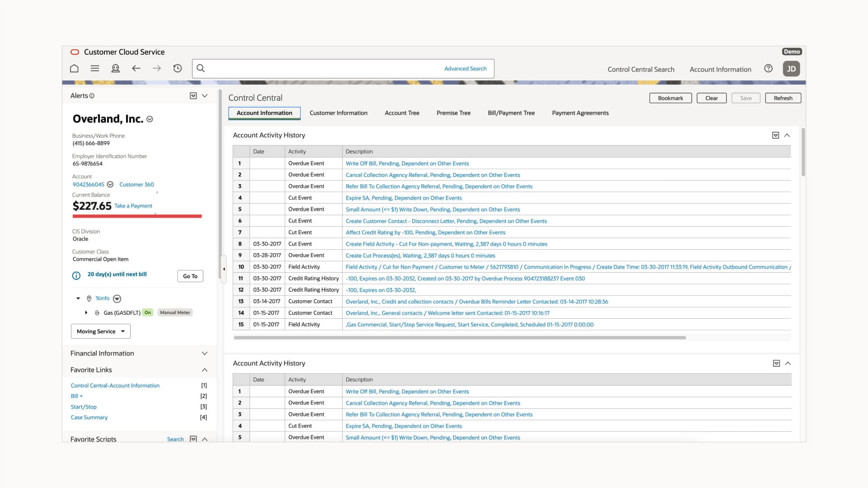
Task: Open the hamburger menu icon
Action: [x=95, y=69]
